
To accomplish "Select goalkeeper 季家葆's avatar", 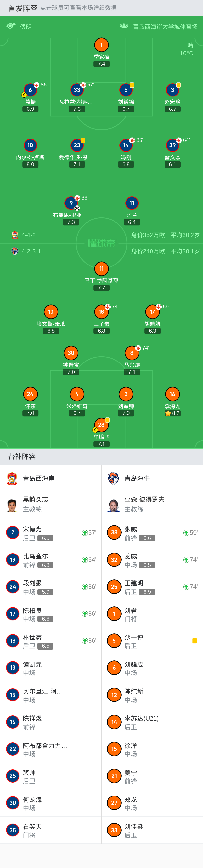I will pos(101,45).
